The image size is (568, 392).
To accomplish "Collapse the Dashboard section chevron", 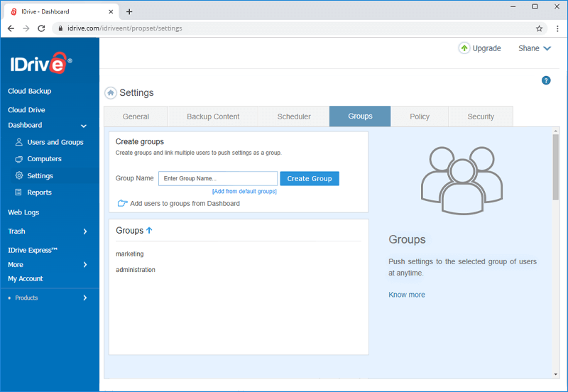I will point(84,126).
